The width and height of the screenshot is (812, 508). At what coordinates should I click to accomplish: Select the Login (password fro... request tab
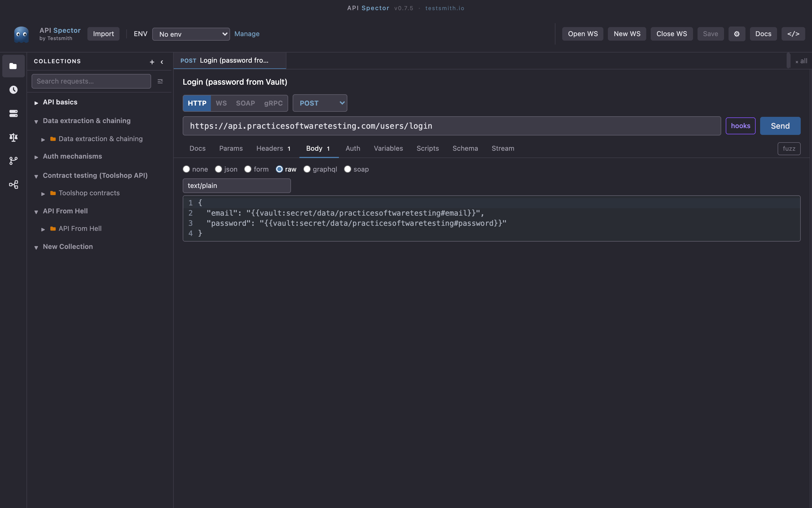(x=230, y=61)
